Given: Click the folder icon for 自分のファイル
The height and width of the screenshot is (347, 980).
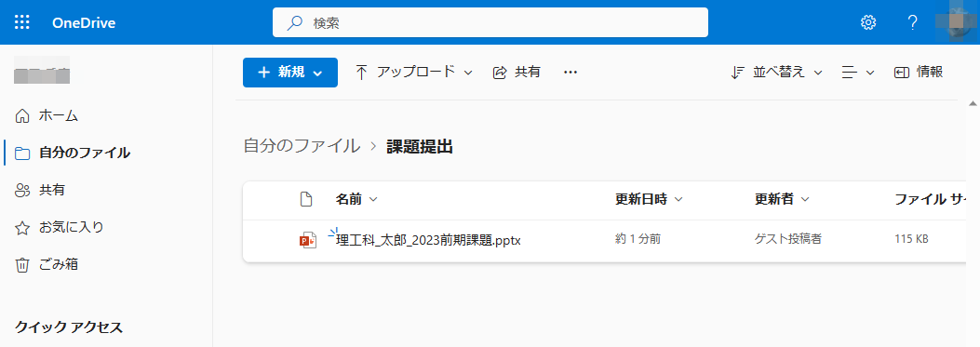Looking at the screenshot, I should pyautogui.click(x=22, y=153).
